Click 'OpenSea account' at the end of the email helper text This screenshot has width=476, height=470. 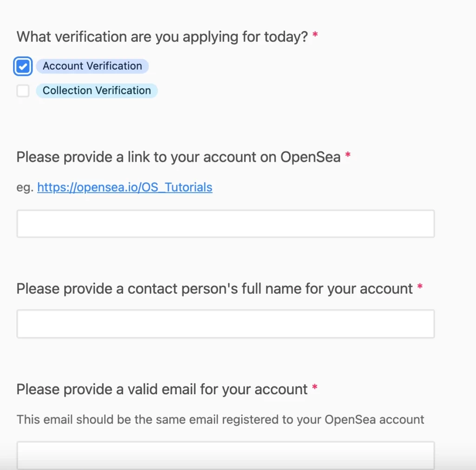(x=374, y=420)
